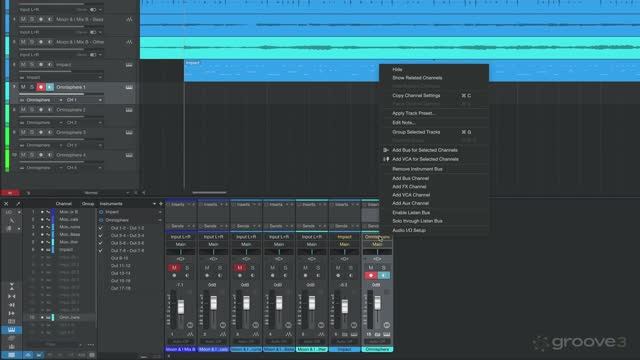
Task: Open mixer options wrench icon
Action: coord(18,204)
